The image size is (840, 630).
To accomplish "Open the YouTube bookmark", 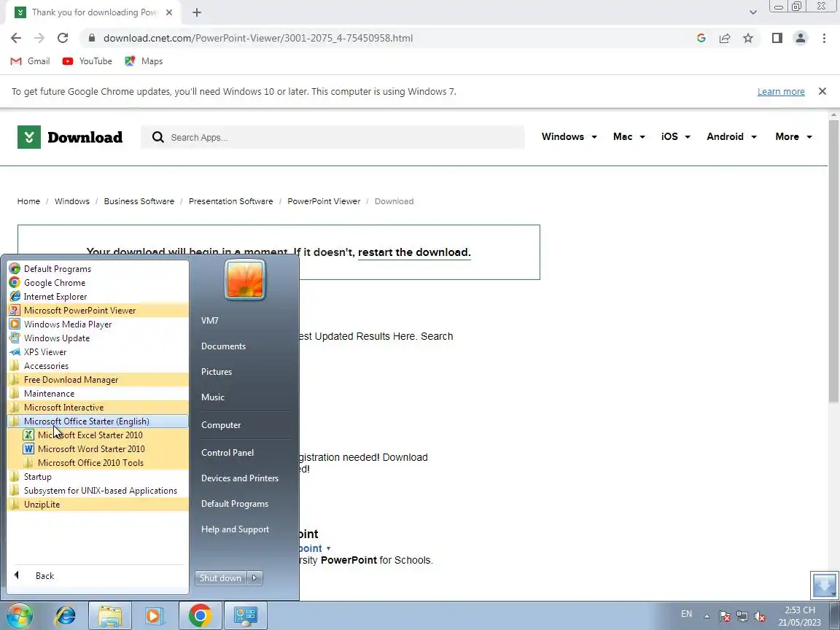I will point(87,61).
